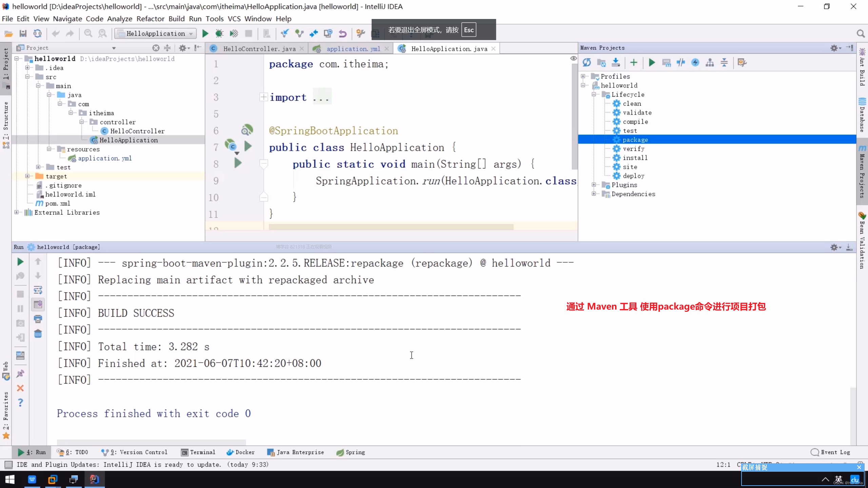Expand the Maven Profiles node
This screenshot has width=868, height=488.
583,76
